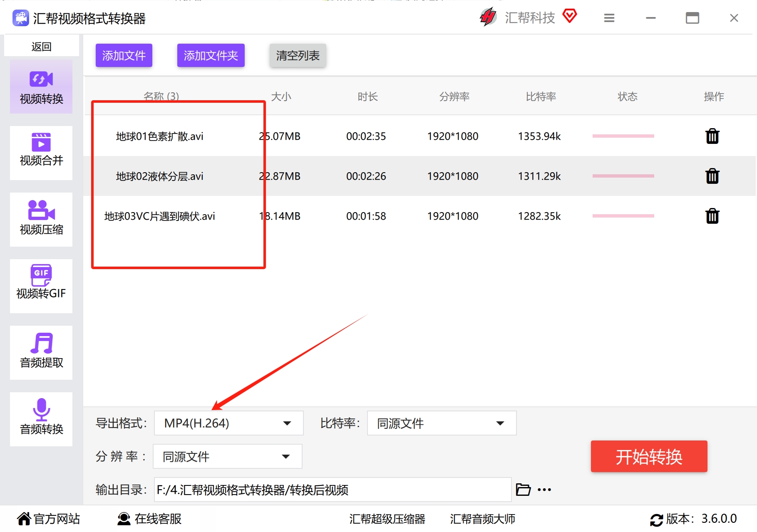Click the 1282.35k bitrate cell

pos(539,216)
